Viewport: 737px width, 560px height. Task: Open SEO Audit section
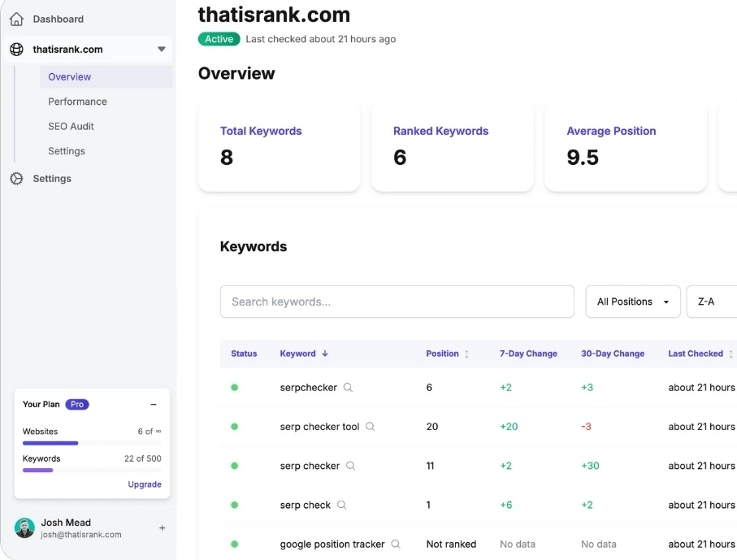point(71,127)
